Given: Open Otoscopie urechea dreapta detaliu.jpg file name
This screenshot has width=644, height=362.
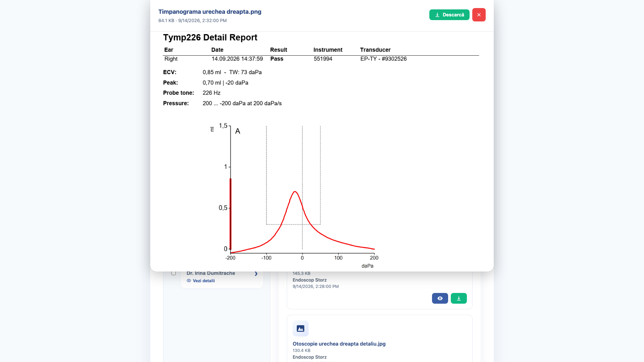Looking at the screenshot, I should click(339, 344).
